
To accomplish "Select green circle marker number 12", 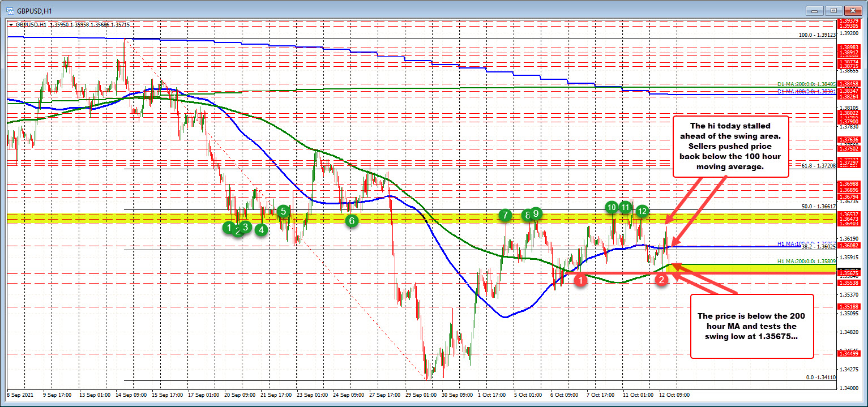I will coord(642,211).
